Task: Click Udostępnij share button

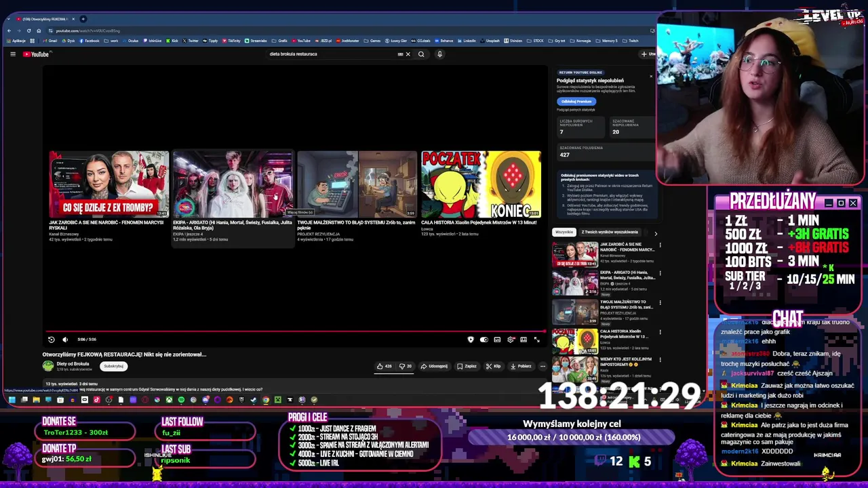Action: (434, 366)
